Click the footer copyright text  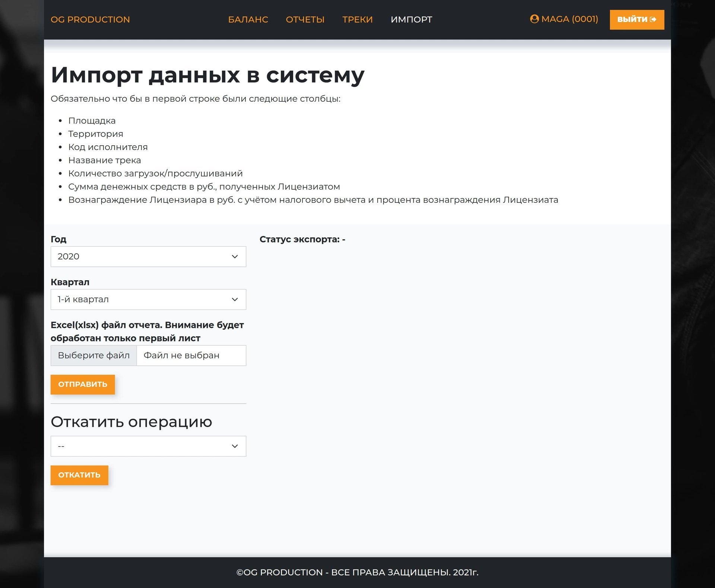point(357,572)
